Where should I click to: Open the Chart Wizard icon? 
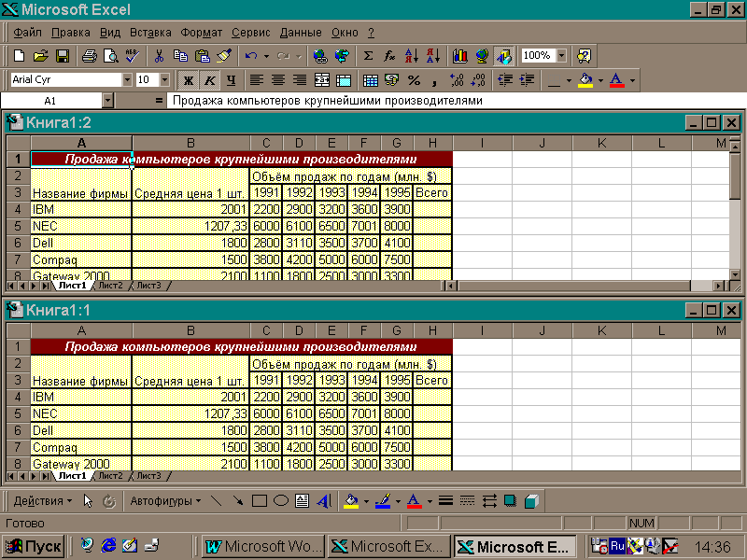[459, 56]
